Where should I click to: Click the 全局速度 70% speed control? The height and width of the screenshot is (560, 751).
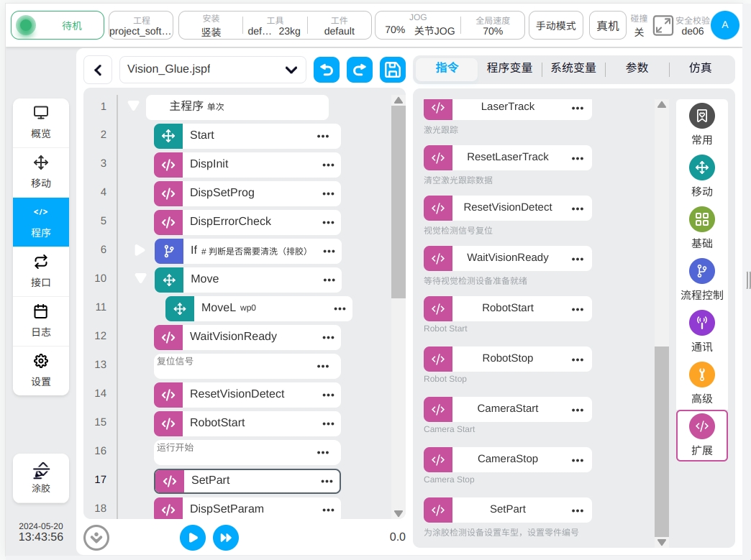click(492, 25)
